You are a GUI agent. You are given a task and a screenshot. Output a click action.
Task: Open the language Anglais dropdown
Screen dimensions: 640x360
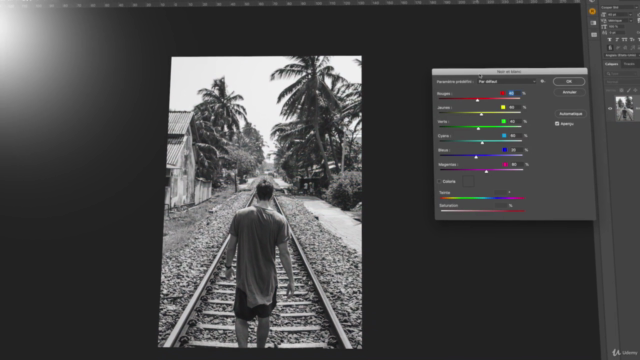pyautogui.click(x=621, y=55)
